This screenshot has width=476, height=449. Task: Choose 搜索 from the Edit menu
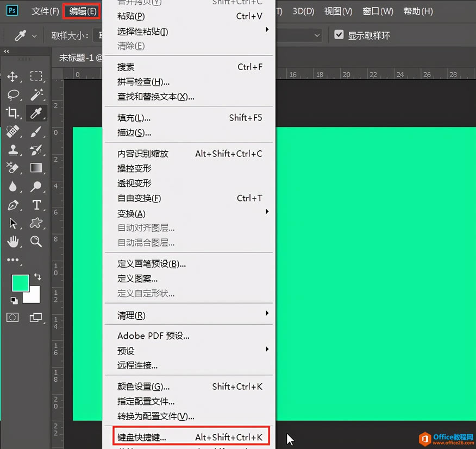[x=189, y=67]
